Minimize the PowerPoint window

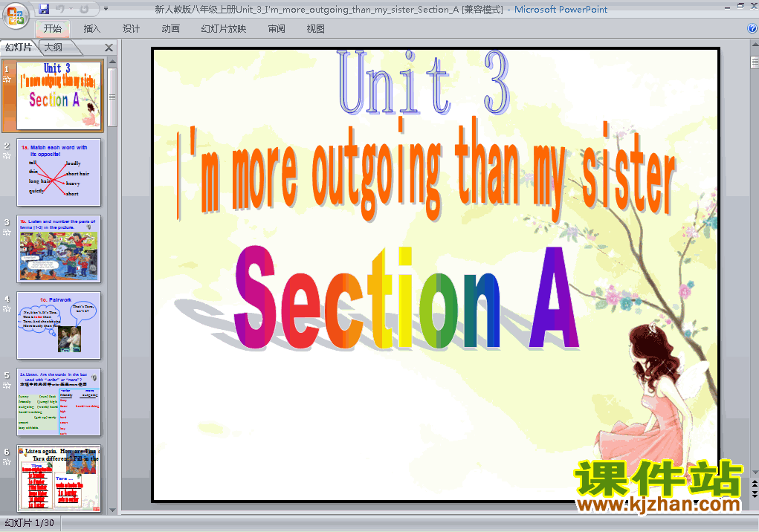point(727,7)
